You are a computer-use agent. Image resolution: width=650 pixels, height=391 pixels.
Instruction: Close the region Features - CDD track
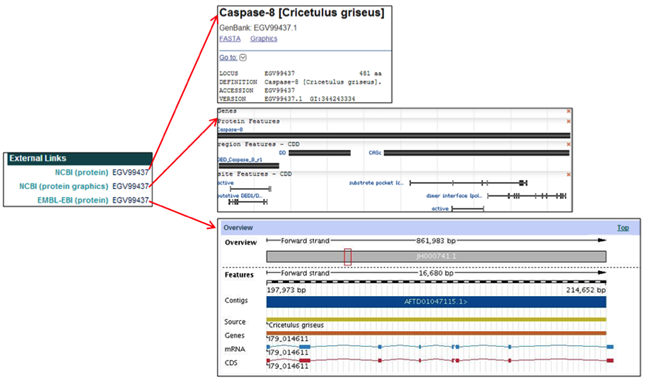point(568,144)
